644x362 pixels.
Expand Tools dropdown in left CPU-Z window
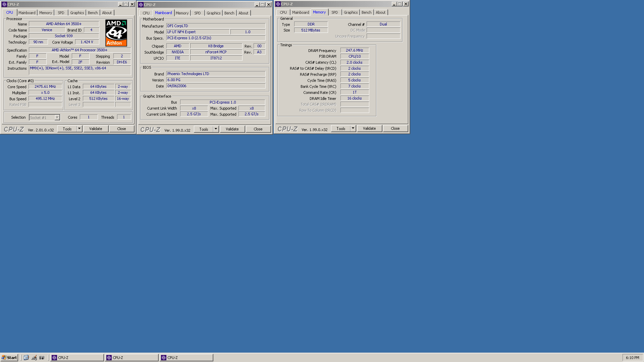tap(79, 129)
